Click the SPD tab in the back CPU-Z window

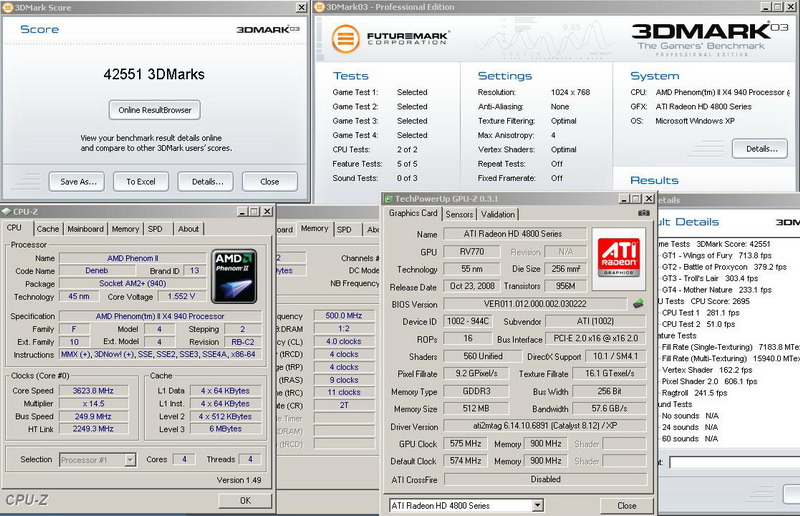(344, 230)
